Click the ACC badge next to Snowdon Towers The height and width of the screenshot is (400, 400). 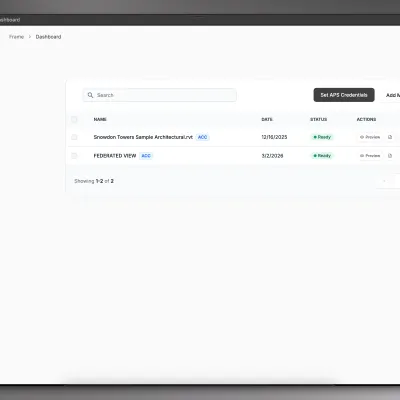tap(202, 137)
